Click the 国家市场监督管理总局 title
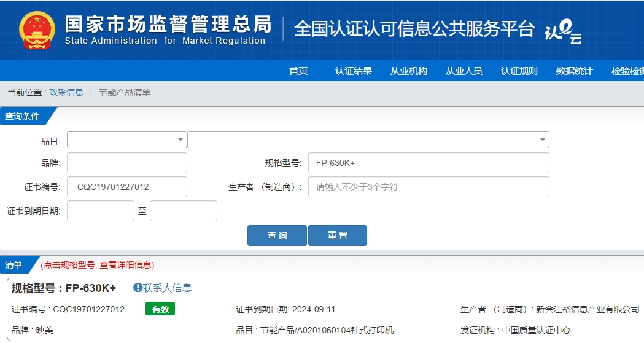 click(168, 24)
